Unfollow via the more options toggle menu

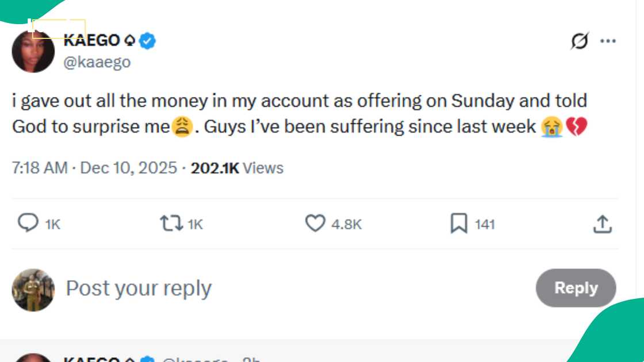tap(607, 40)
